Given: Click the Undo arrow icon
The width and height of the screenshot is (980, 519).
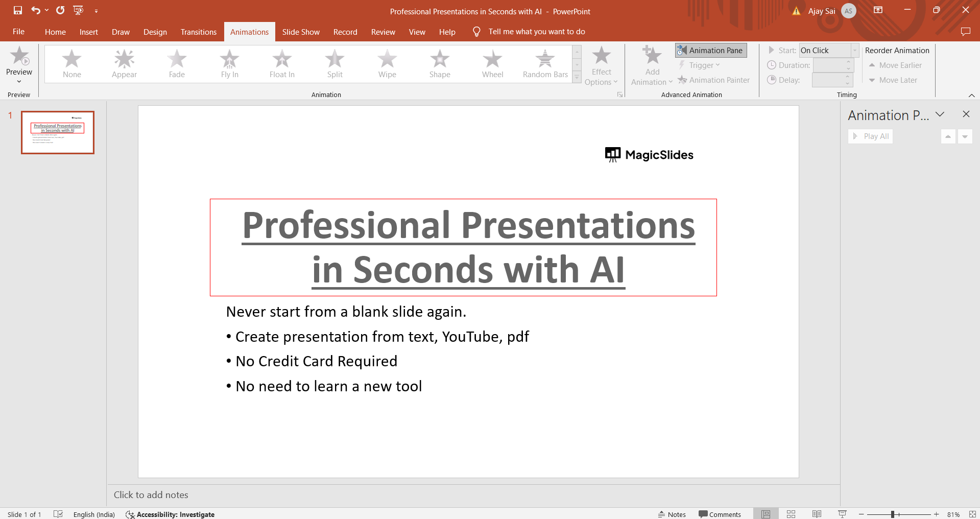Looking at the screenshot, I should click(x=35, y=10).
